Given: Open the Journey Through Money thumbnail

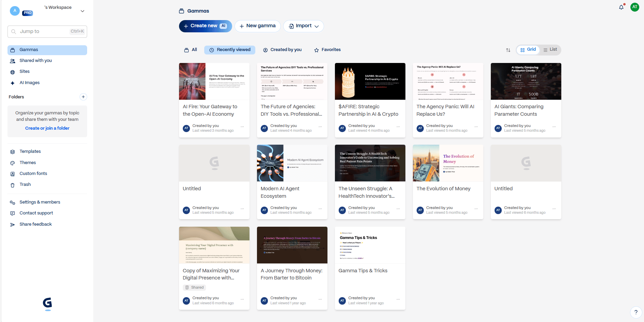Looking at the screenshot, I should (292, 245).
